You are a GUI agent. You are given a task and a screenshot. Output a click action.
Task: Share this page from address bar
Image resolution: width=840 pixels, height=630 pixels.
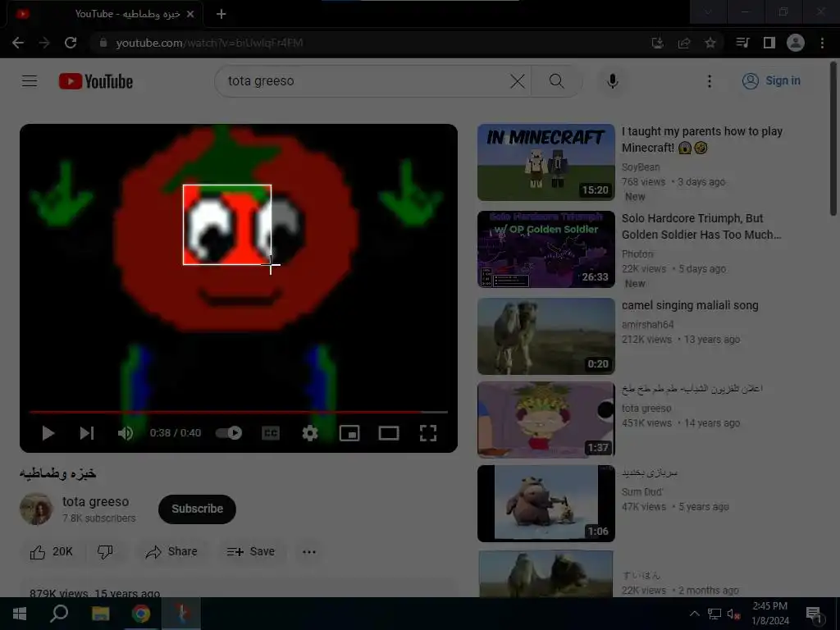683,43
